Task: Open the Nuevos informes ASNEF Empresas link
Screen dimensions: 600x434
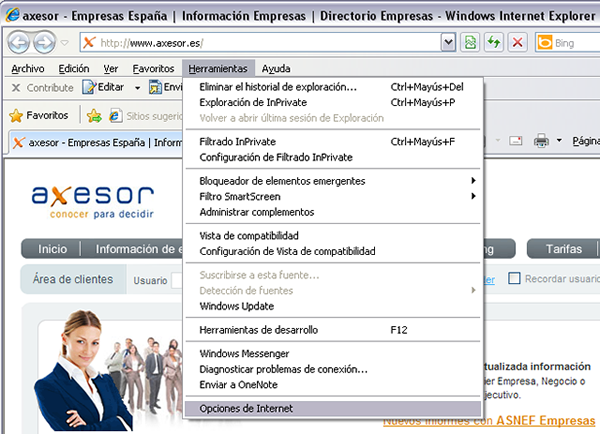Action: click(x=489, y=421)
